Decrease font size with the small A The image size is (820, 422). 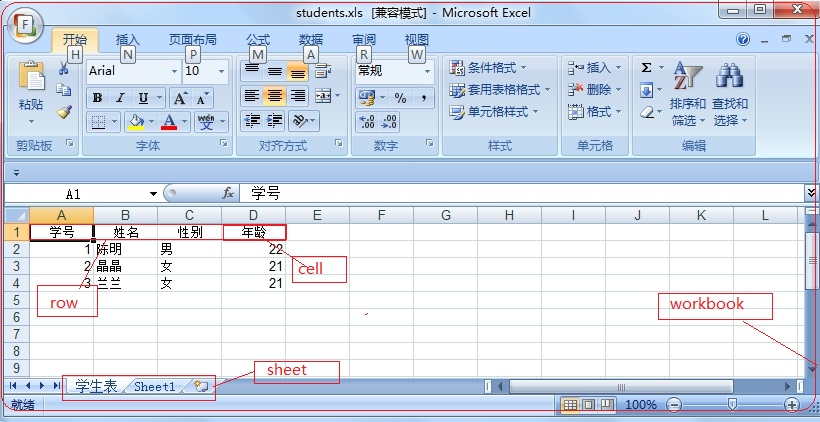click(202, 98)
